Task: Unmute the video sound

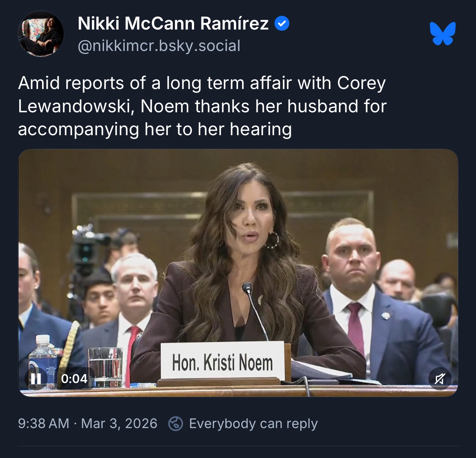Action: tap(440, 379)
